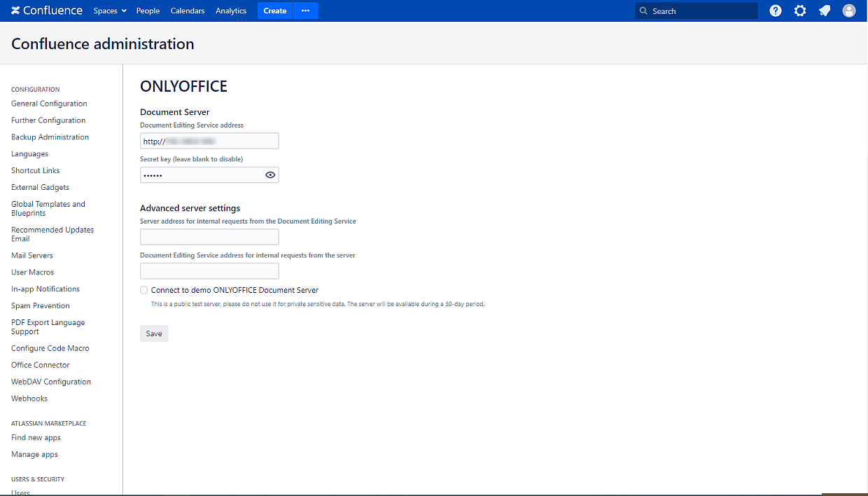
Task: Click the Secret key field
Action: point(209,175)
